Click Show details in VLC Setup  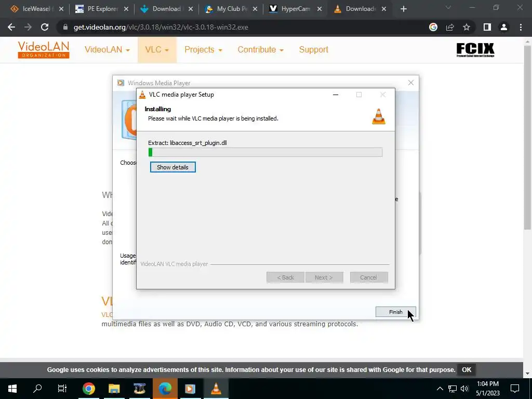coord(172,167)
